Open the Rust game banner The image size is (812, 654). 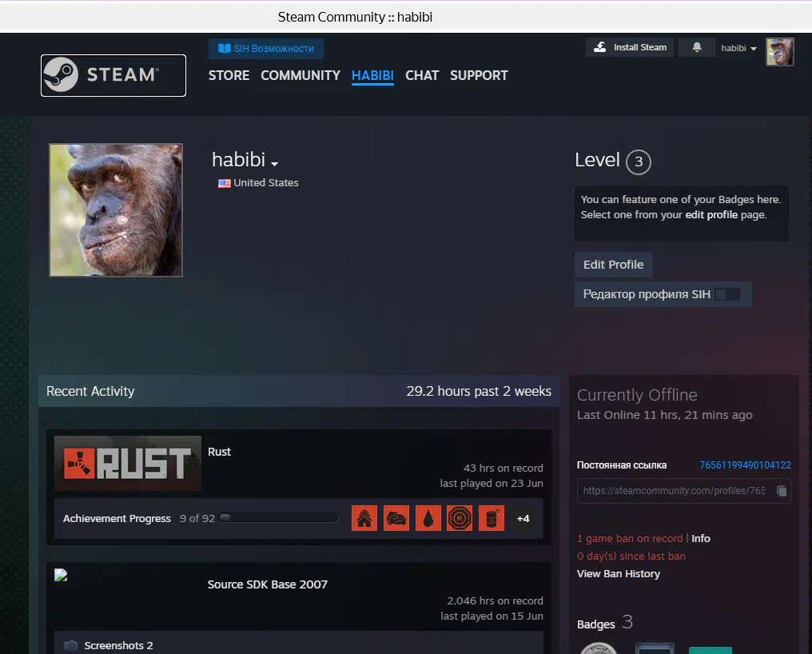click(x=128, y=463)
